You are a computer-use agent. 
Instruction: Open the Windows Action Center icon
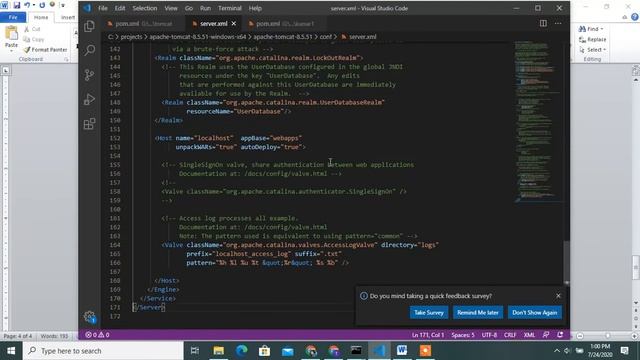(624, 351)
